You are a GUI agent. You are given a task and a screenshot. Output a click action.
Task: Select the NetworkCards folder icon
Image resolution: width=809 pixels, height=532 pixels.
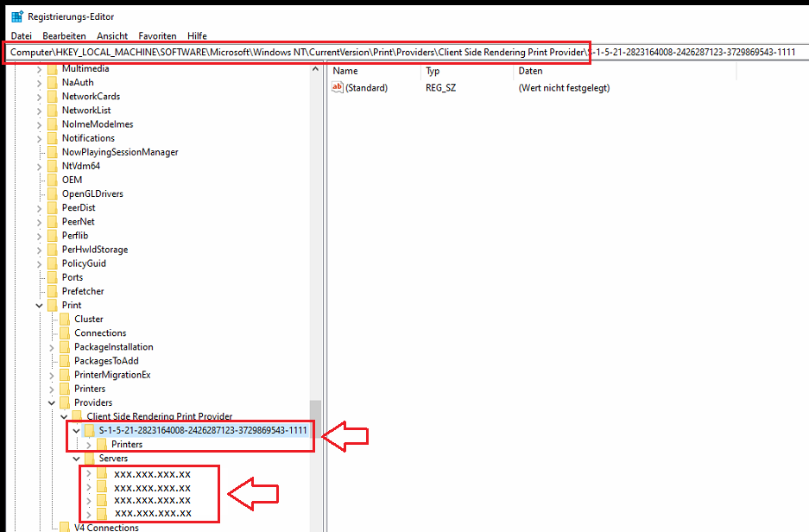[x=52, y=96]
